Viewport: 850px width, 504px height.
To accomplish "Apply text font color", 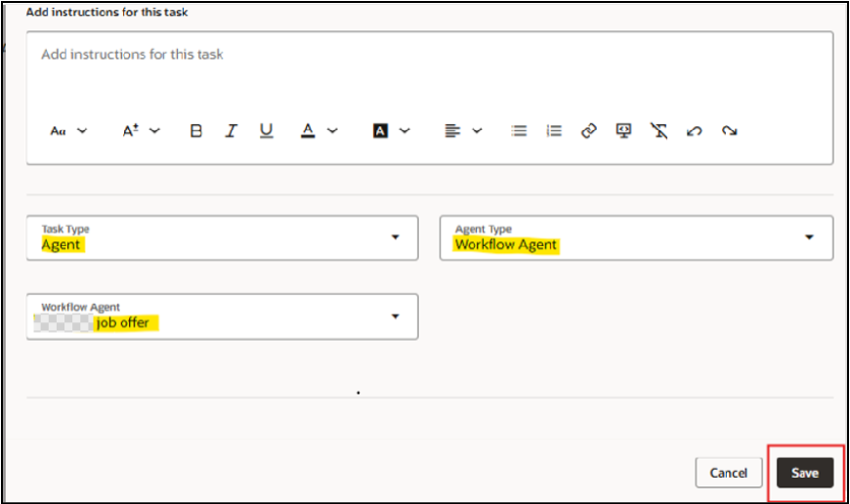I will coord(308,131).
